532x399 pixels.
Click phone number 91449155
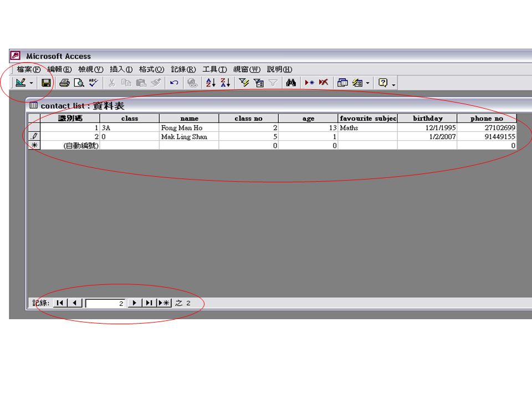(487, 136)
